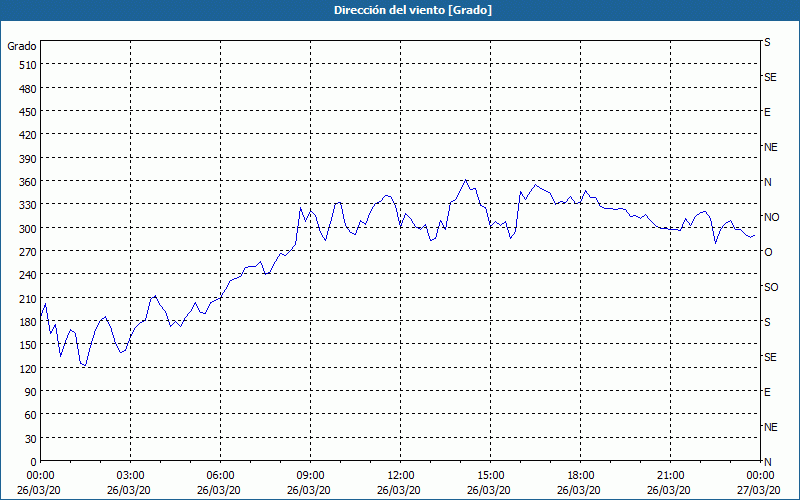Click the 'NO' compass direction label
Image resolution: width=800 pixels, height=500 pixels.
pos(771,217)
